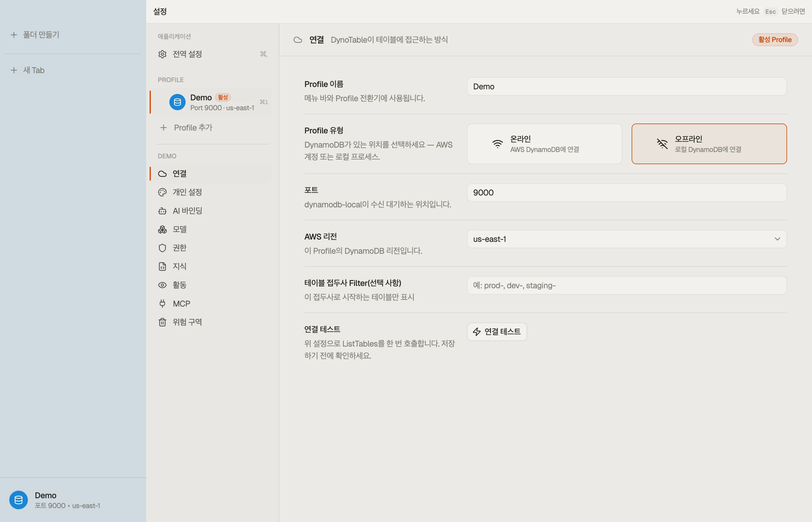Screen dimensions: 812x522
Task: Click the PROFILE section heading
Action: coord(171,80)
